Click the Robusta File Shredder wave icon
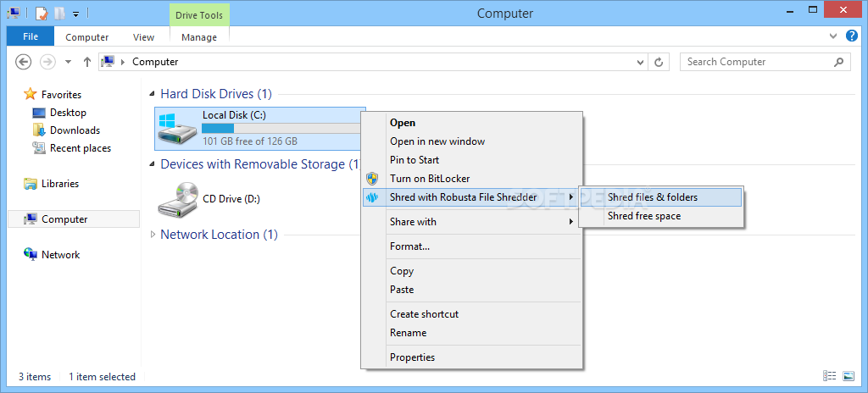The height and width of the screenshot is (393, 868). (372, 197)
